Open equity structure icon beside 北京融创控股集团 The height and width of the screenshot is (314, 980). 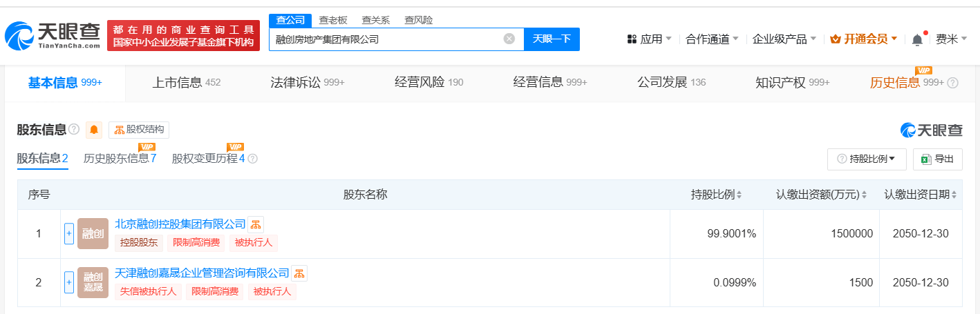click(x=256, y=224)
